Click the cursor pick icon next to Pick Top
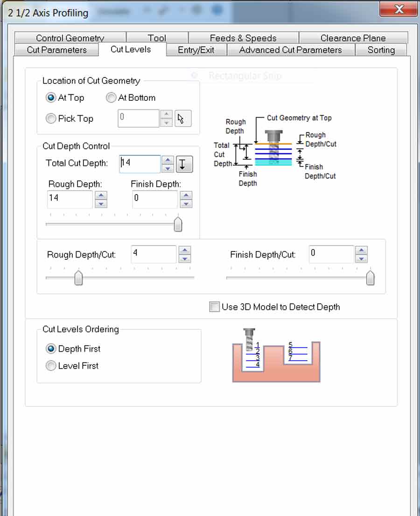This screenshot has width=420, height=516. (x=183, y=119)
